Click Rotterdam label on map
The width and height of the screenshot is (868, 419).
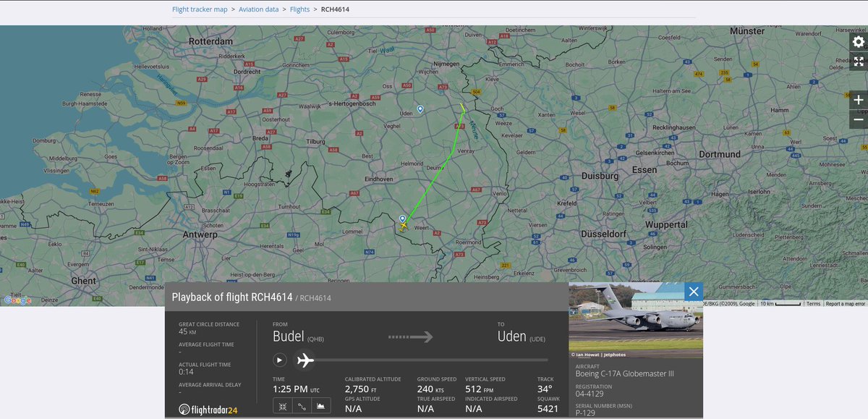coord(210,41)
